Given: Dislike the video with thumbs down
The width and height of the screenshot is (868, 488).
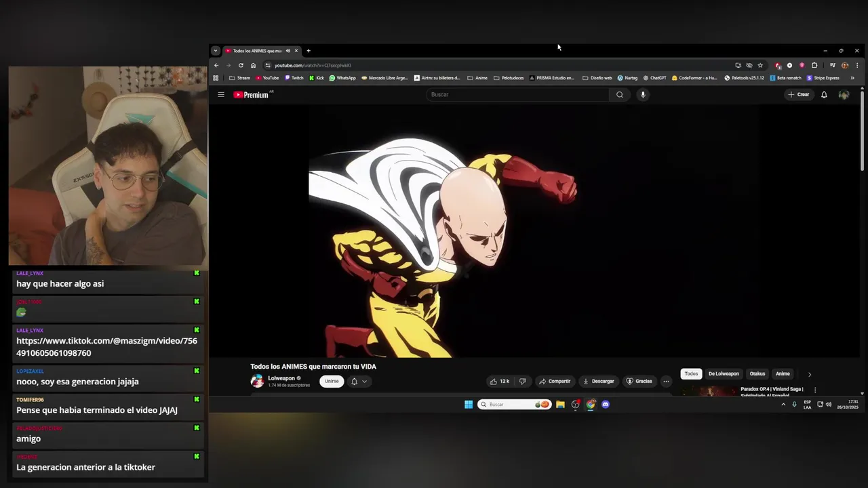Looking at the screenshot, I should point(522,382).
